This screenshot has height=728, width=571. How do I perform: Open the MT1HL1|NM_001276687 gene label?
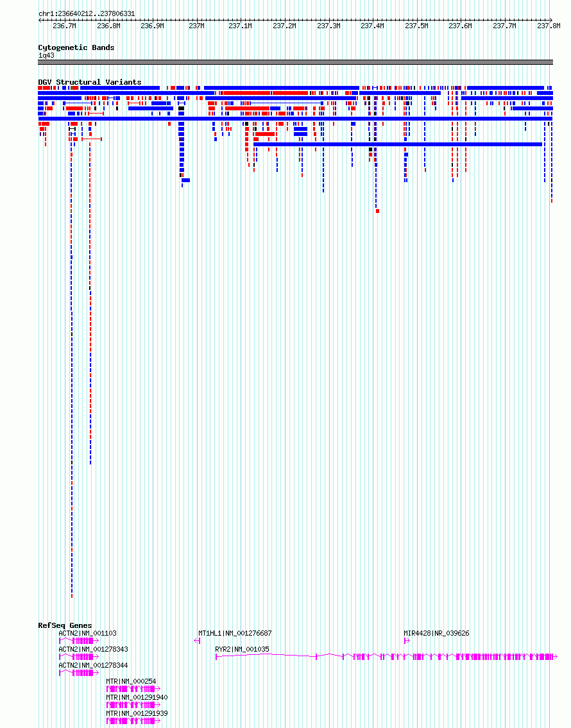[x=235, y=633]
